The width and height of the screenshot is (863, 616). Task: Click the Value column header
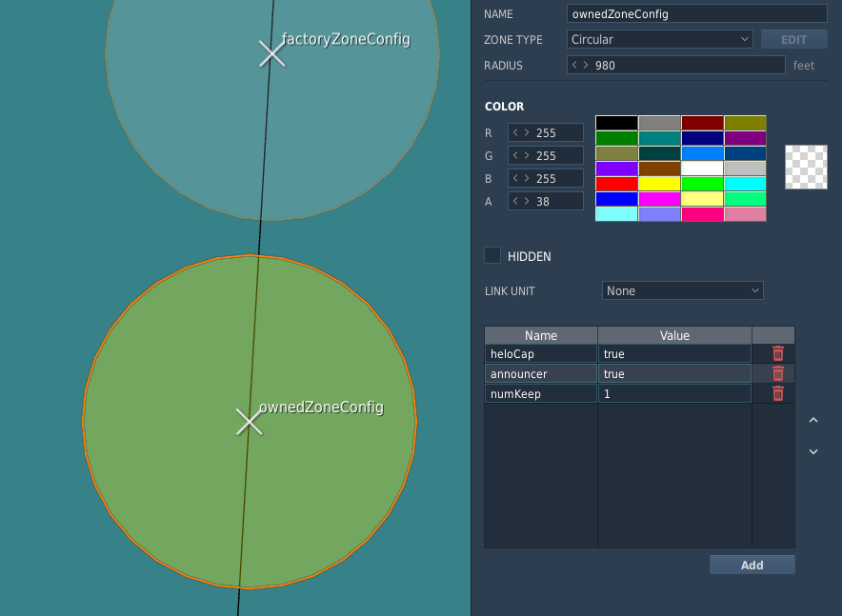tap(674, 335)
